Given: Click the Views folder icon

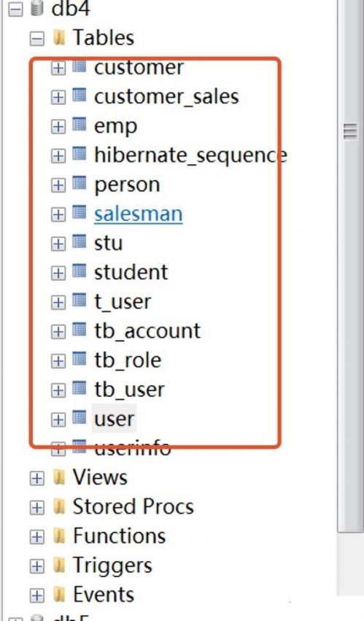Looking at the screenshot, I should [x=58, y=478].
